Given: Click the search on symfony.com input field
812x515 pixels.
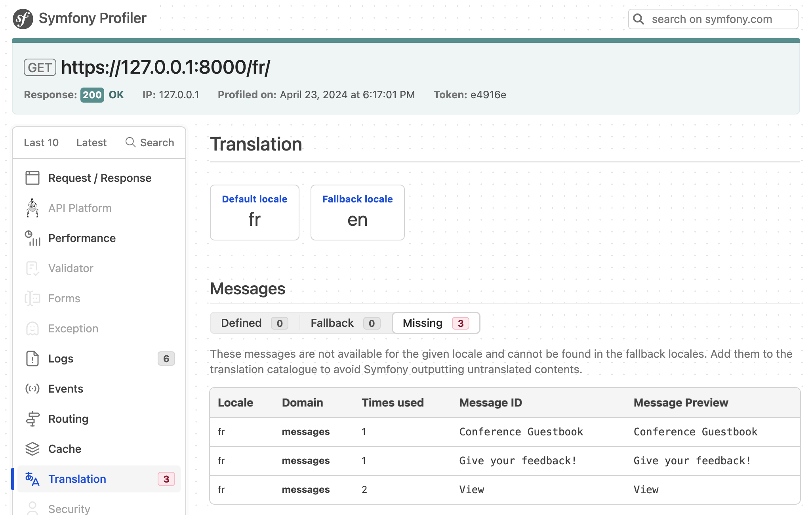Looking at the screenshot, I should click(x=713, y=19).
